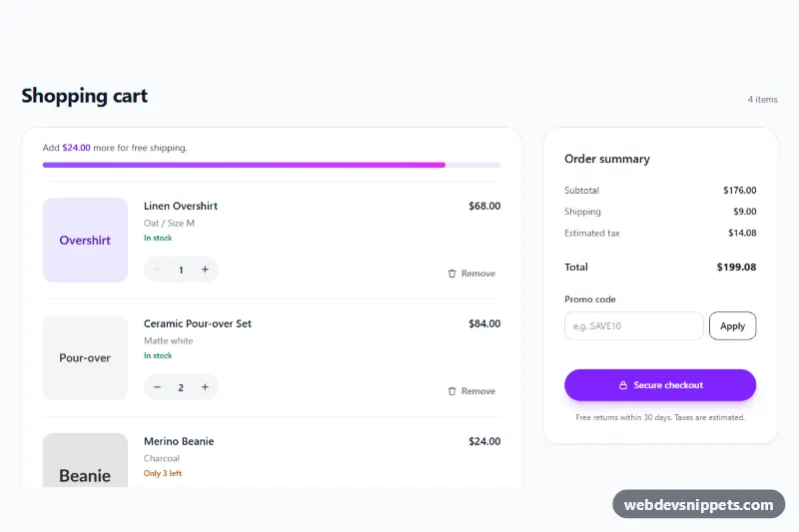Viewport: 799px width, 532px height.
Task: Select the Merino Beanie product name
Action: [x=179, y=441]
